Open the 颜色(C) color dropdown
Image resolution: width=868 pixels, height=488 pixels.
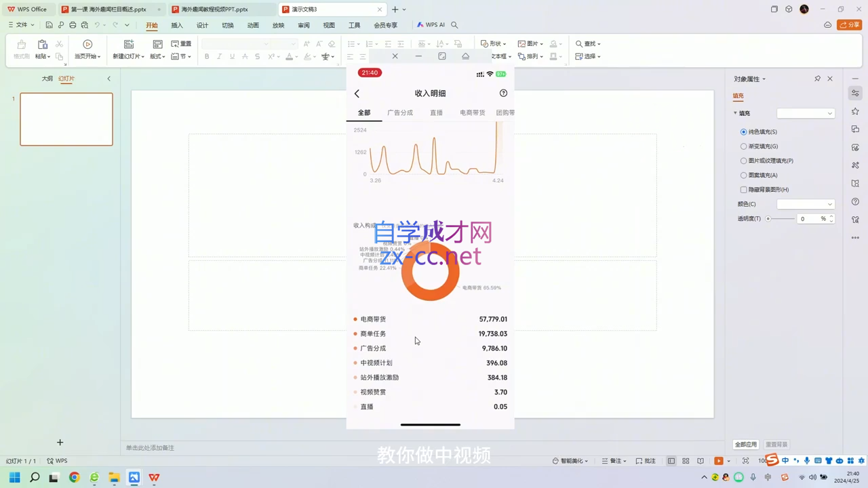coord(805,204)
